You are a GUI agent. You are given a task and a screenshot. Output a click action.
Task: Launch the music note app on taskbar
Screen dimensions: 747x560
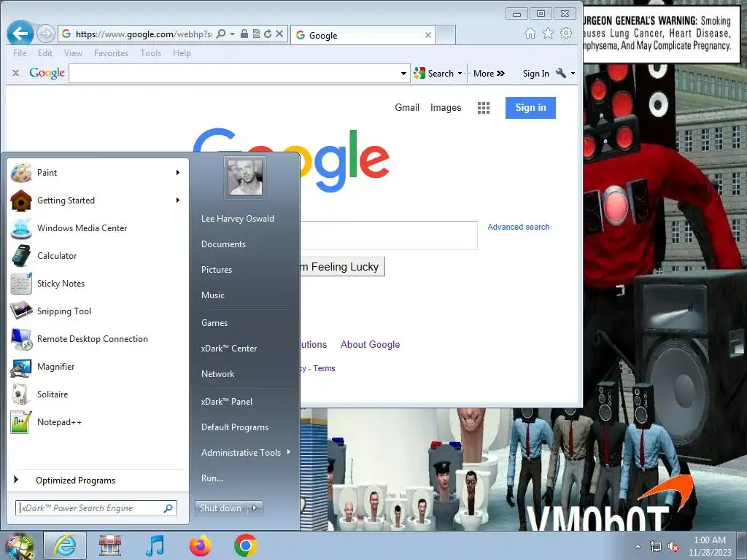(x=155, y=545)
